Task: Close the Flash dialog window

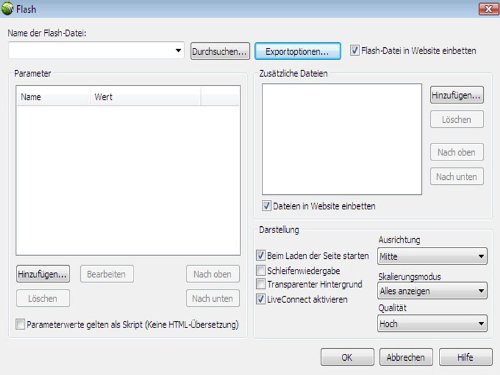Action: (488, 9)
